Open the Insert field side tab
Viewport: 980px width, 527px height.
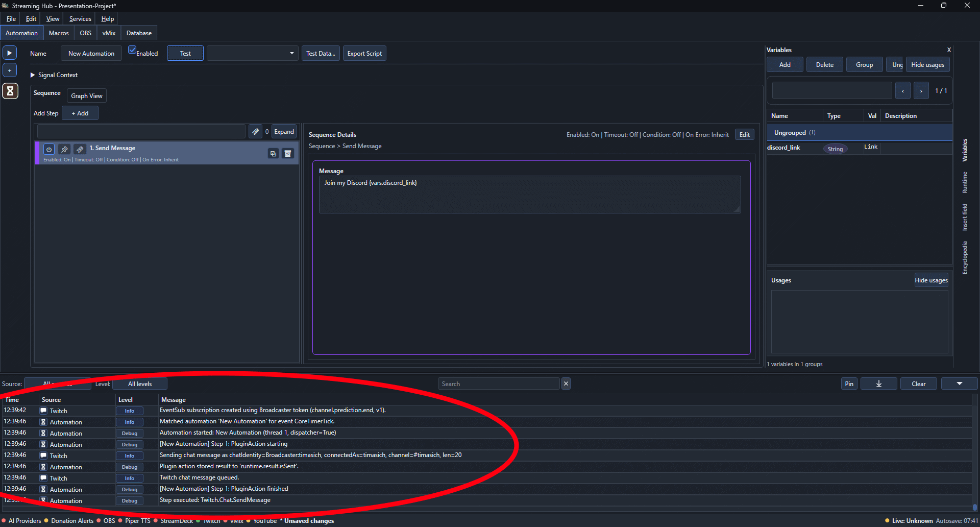[x=965, y=217]
